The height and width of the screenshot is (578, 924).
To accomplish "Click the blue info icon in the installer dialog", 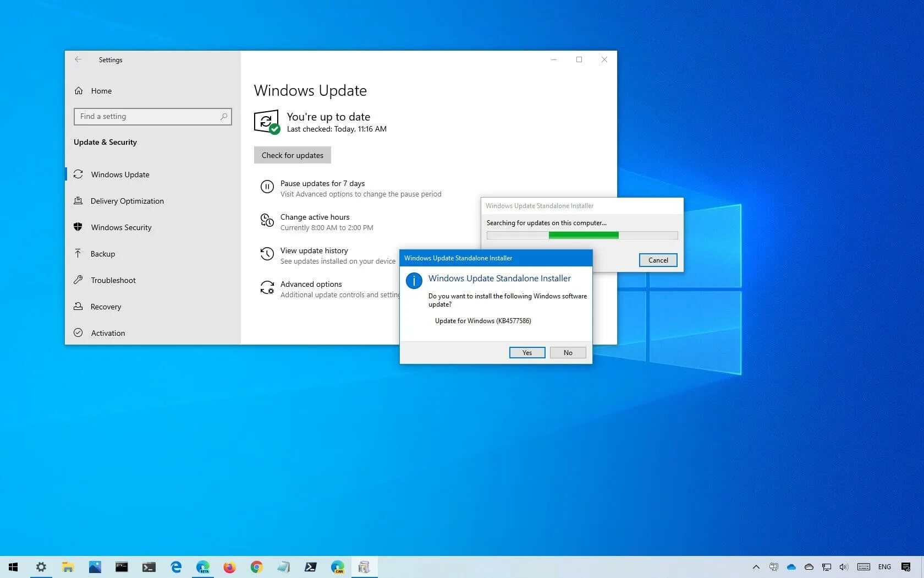I will [x=414, y=281].
